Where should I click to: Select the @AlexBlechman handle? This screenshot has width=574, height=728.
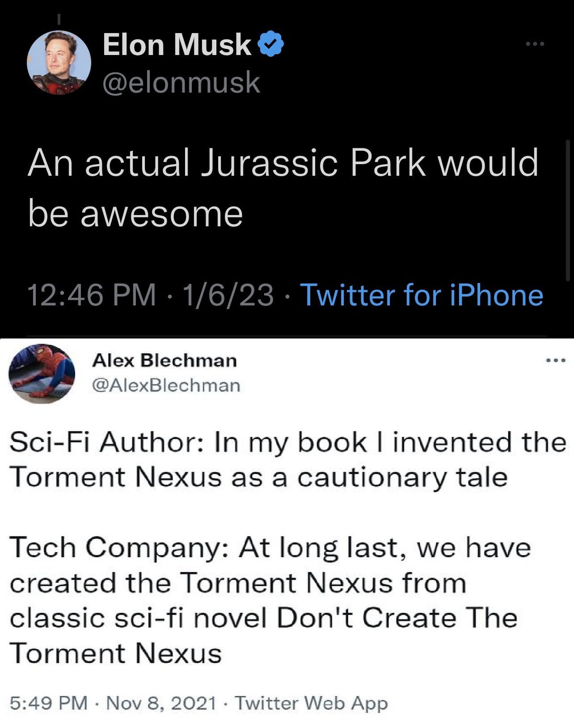167,385
